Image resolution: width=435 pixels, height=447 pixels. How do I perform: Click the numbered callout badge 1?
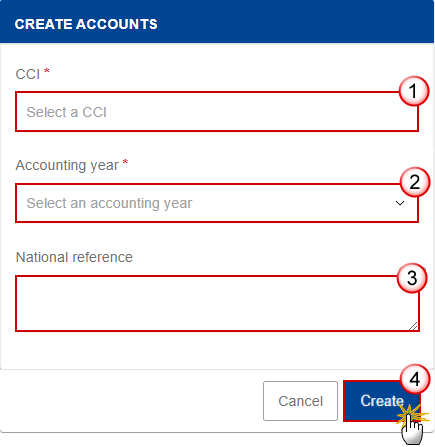click(x=414, y=91)
